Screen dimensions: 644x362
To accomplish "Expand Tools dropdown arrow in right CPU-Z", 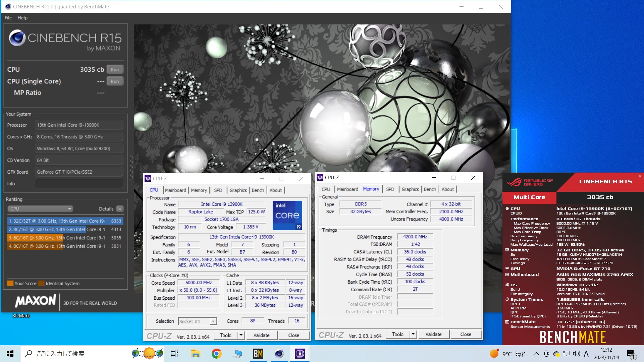I will pos(413,334).
